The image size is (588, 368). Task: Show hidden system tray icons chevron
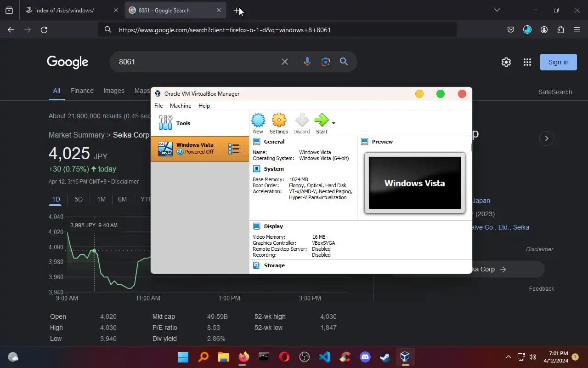509,357
